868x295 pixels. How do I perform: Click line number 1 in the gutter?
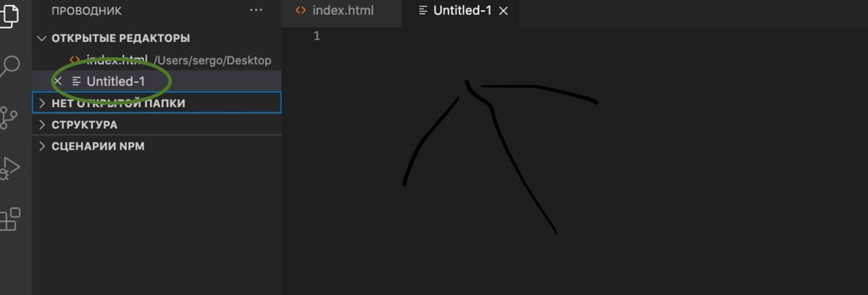tap(317, 37)
